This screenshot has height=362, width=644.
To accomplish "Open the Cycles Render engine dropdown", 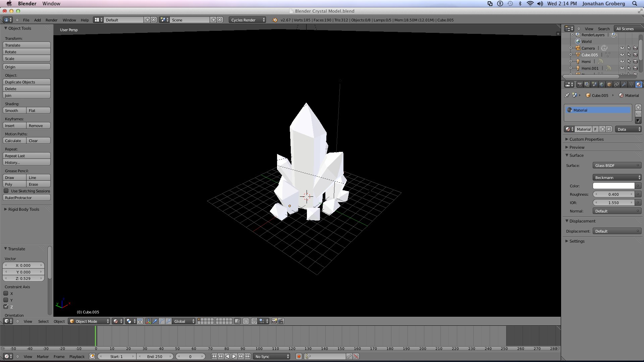I will point(248,20).
